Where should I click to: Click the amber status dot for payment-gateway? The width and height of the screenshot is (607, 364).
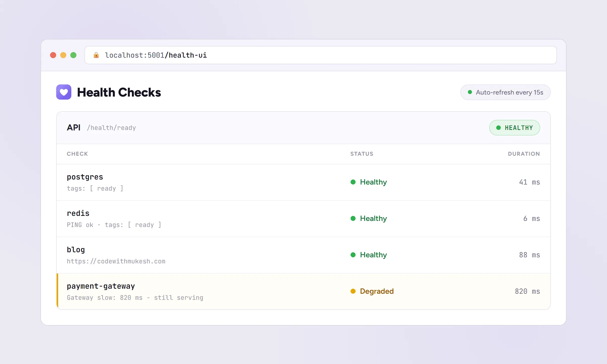[x=353, y=291]
